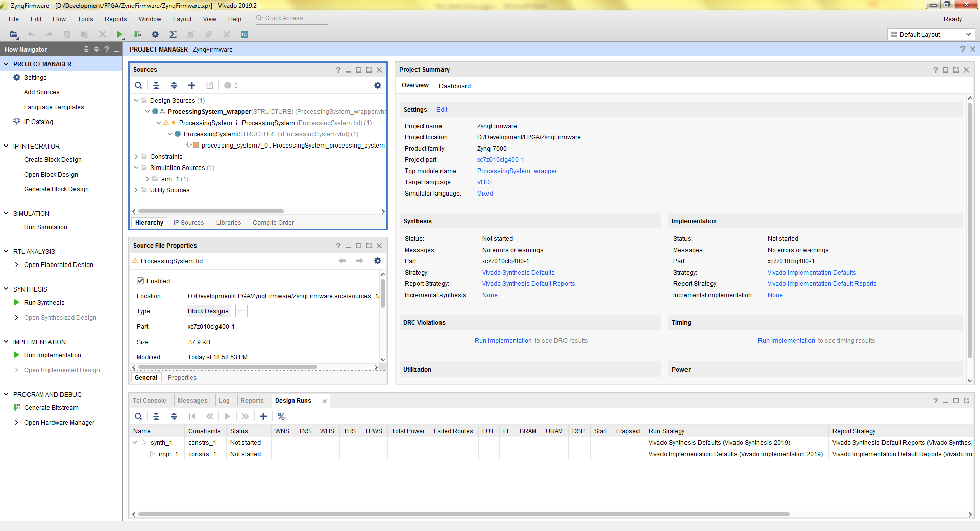Collapse all items in Sources panel
Viewport: 980px width, 531px height.
click(156, 85)
